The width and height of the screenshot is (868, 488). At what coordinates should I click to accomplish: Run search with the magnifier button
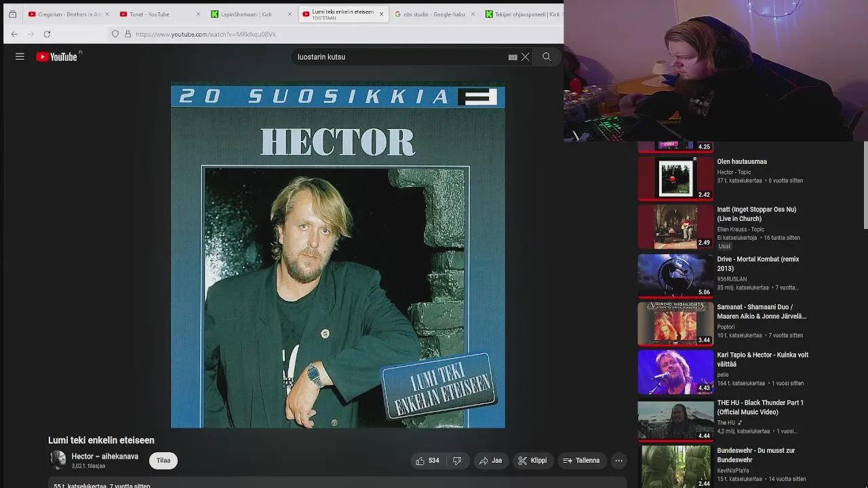coord(547,57)
